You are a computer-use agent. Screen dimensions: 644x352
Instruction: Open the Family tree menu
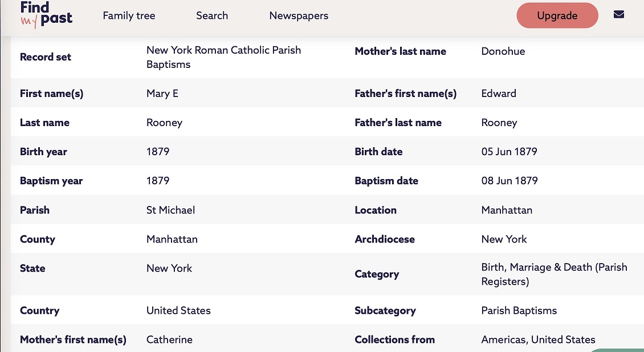(x=129, y=16)
